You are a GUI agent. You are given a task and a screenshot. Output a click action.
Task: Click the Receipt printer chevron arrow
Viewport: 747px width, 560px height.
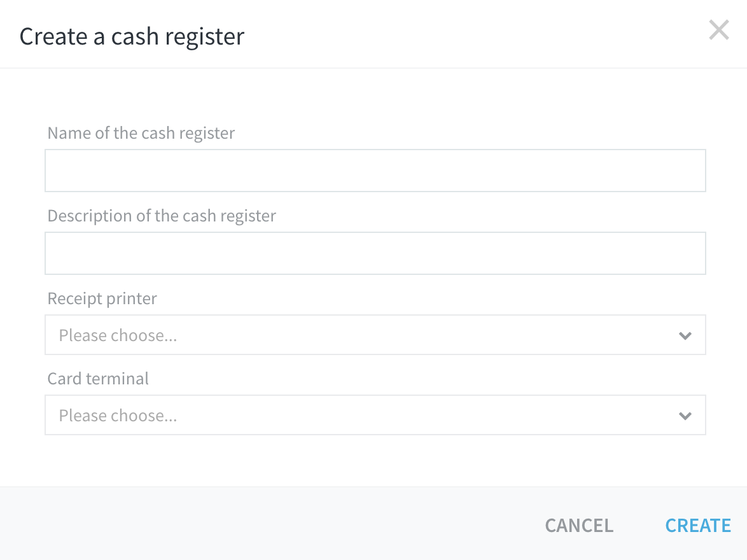685,335
